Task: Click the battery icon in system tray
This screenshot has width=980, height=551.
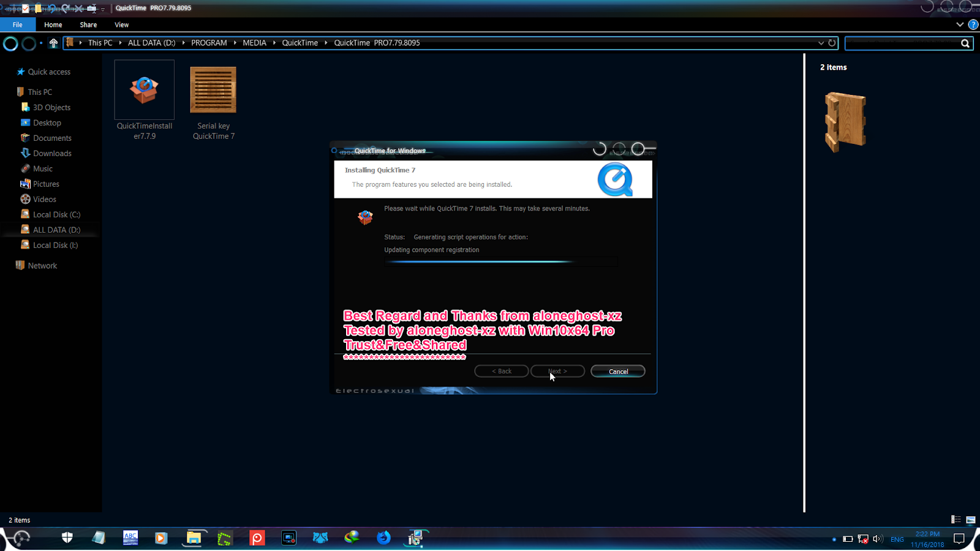Action: coord(848,539)
